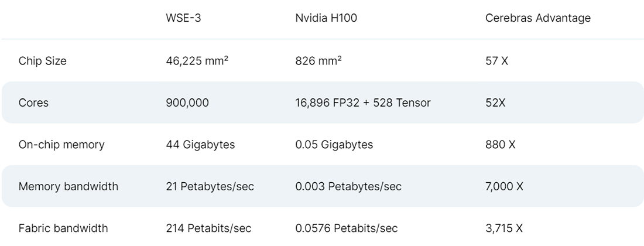
Task: Click the 16,896 FP32 + 528 Tensor cell
Action: point(363,103)
